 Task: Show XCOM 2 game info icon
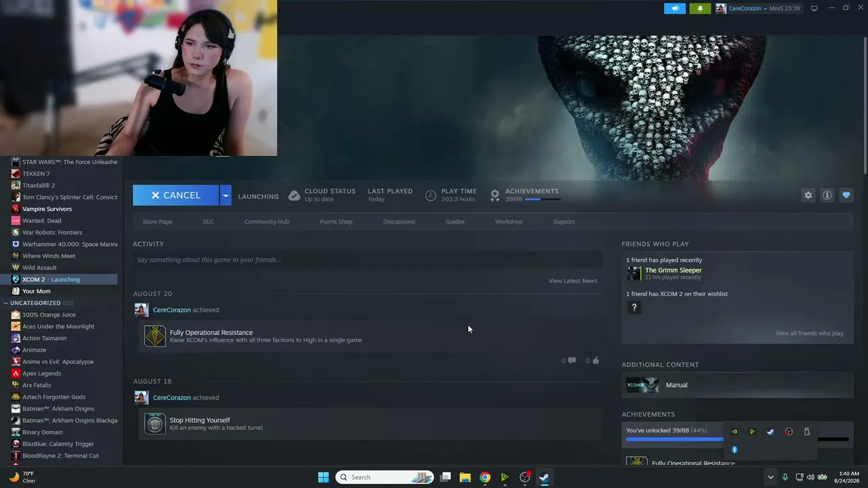[x=827, y=195]
